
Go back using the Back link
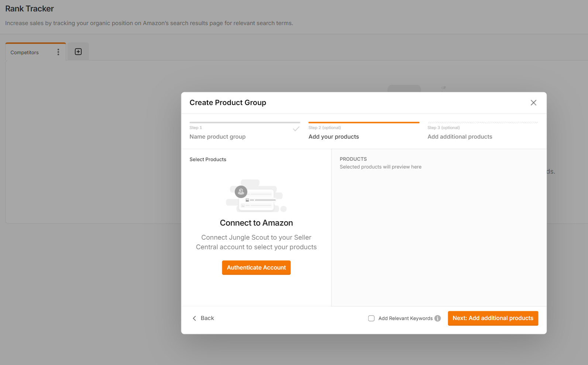point(203,318)
